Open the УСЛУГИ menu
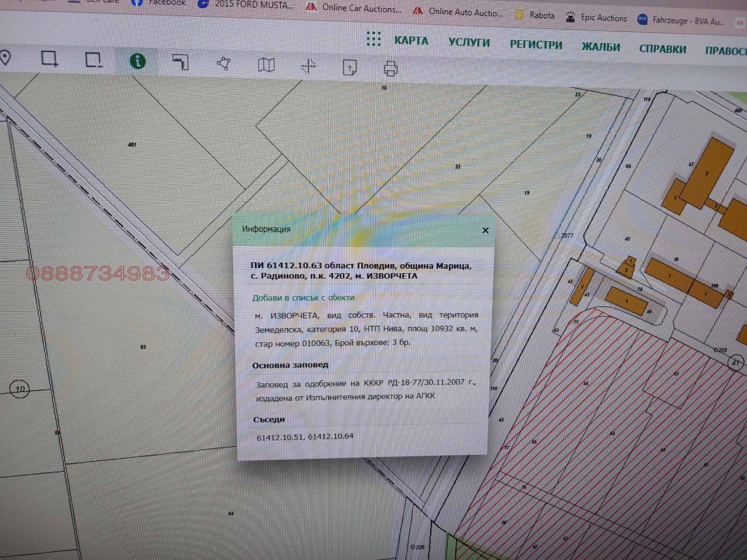The height and width of the screenshot is (560, 747). point(469,42)
